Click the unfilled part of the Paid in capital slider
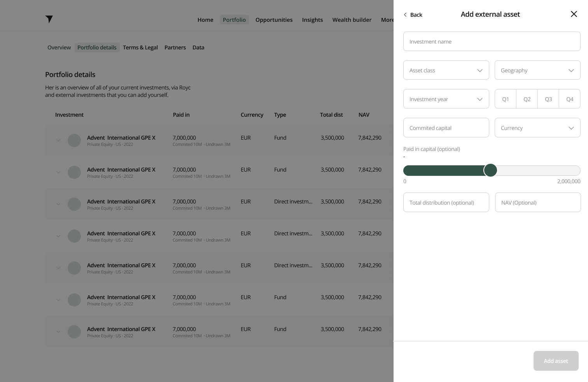Image resolution: width=588 pixels, height=382 pixels. [539, 170]
